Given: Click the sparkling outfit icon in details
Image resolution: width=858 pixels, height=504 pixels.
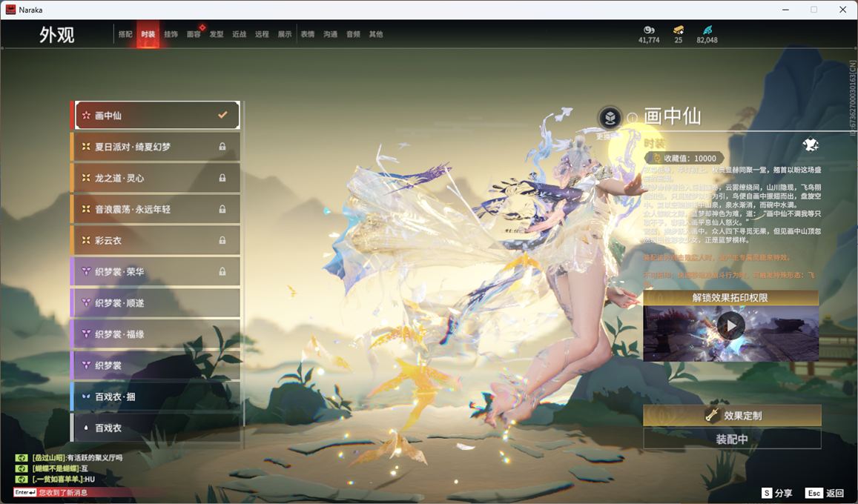Looking at the screenshot, I should pos(811,145).
